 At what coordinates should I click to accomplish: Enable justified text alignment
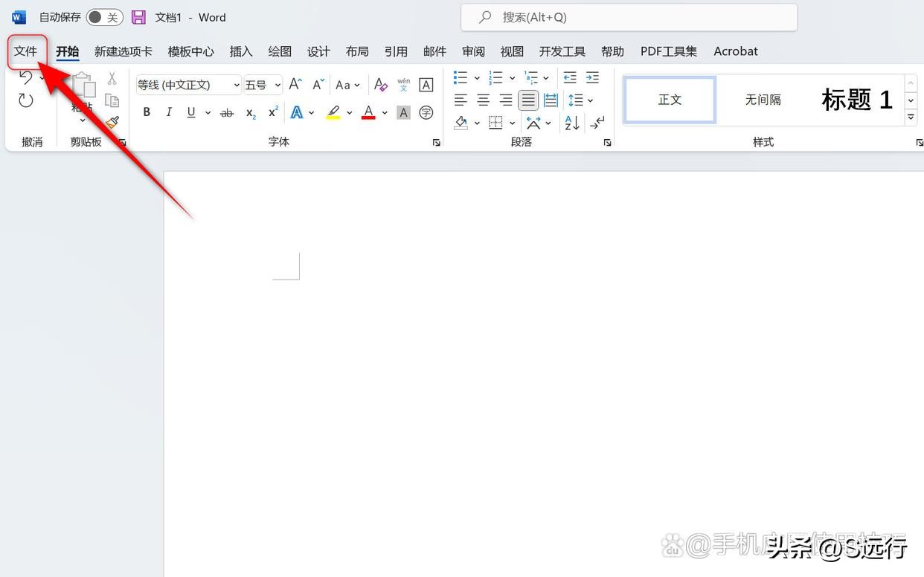pos(528,100)
